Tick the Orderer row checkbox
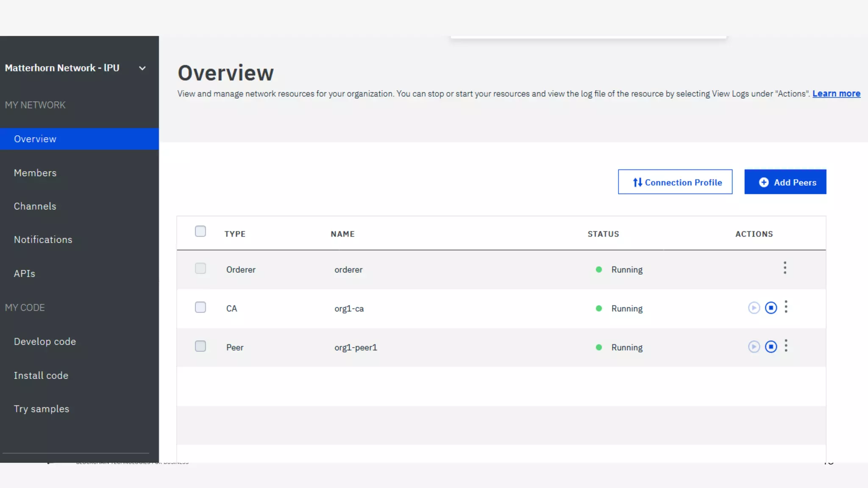The height and width of the screenshot is (488, 868). (x=200, y=269)
